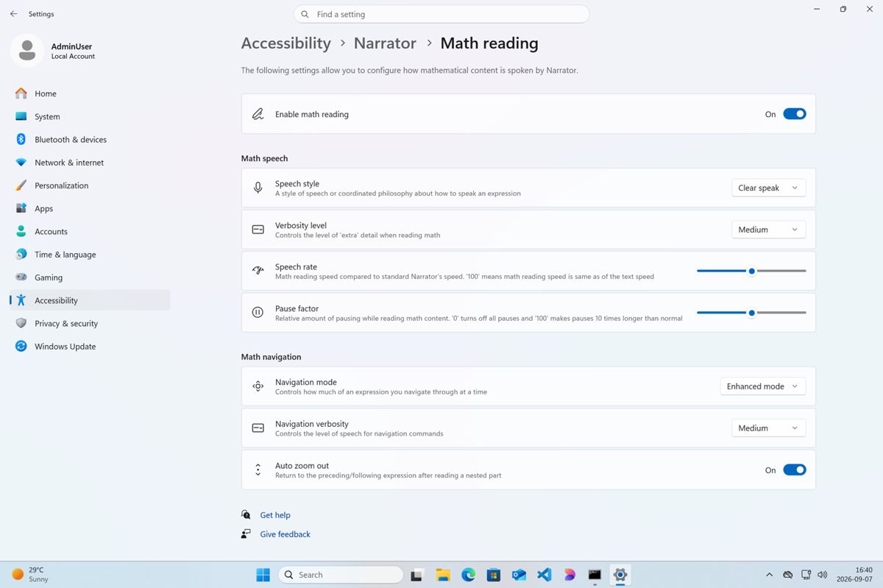Click the Enable math reading pen icon
The image size is (883, 588).
258,114
